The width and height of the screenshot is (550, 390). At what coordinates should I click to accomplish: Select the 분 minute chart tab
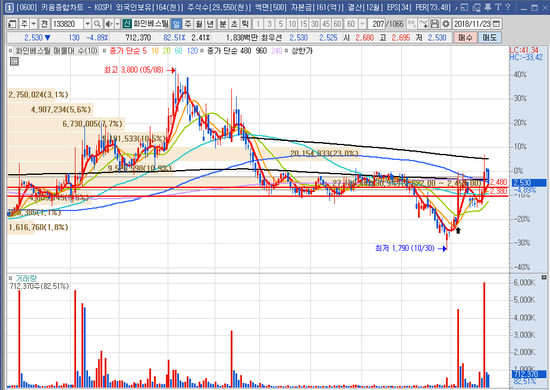[x=223, y=24]
